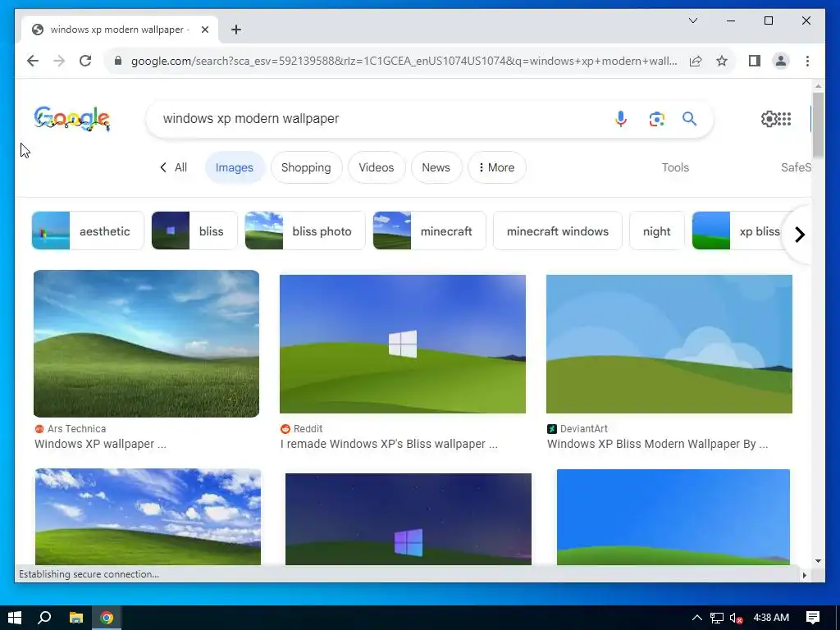
Task: Click the Google logo
Action: pyautogui.click(x=72, y=118)
